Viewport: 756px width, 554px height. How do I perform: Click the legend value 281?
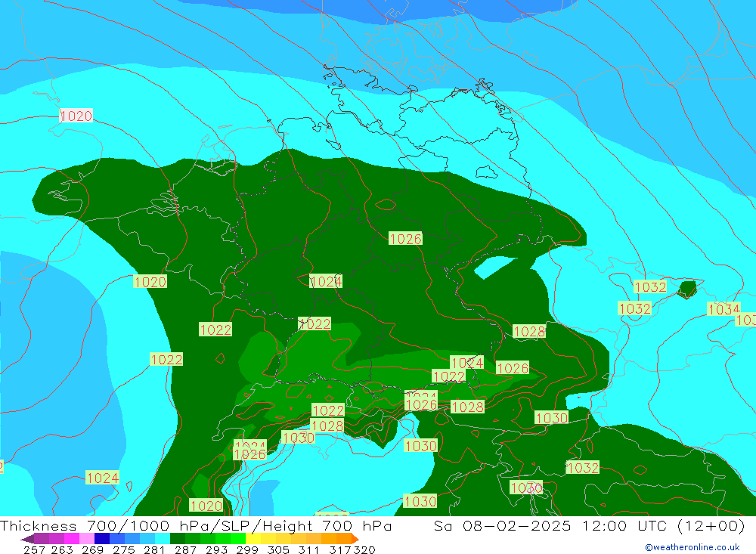pyautogui.click(x=154, y=549)
